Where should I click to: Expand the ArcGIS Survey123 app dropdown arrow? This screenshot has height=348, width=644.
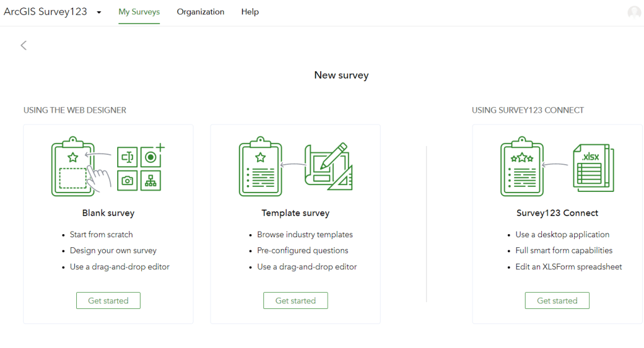pyautogui.click(x=99, y=13)
